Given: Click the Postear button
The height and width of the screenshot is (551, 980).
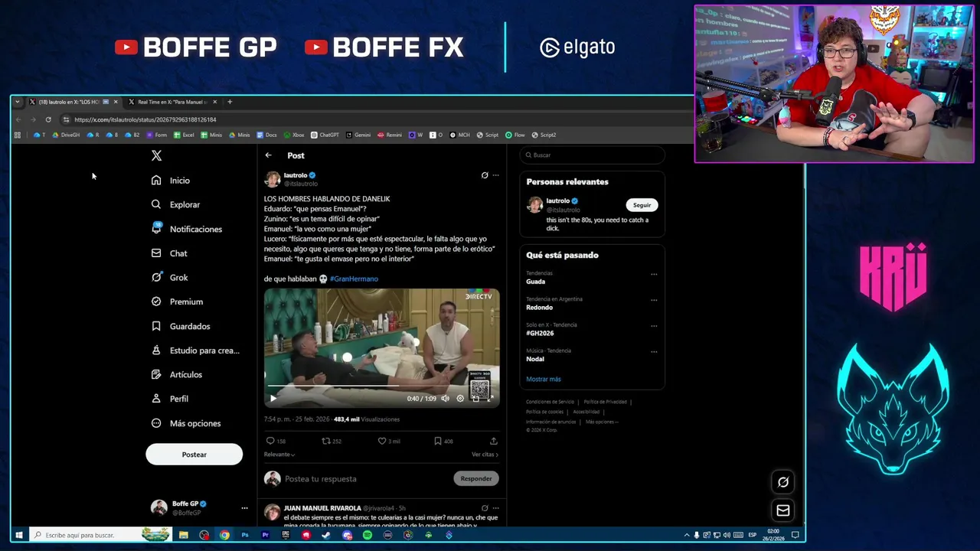Looking at the screenshot, I should click(x=194, y=455).
